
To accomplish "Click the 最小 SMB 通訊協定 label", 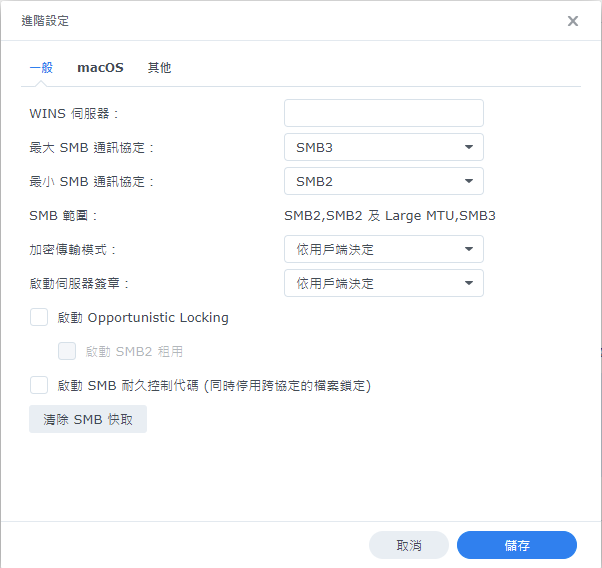I will (x=91, y=181).
